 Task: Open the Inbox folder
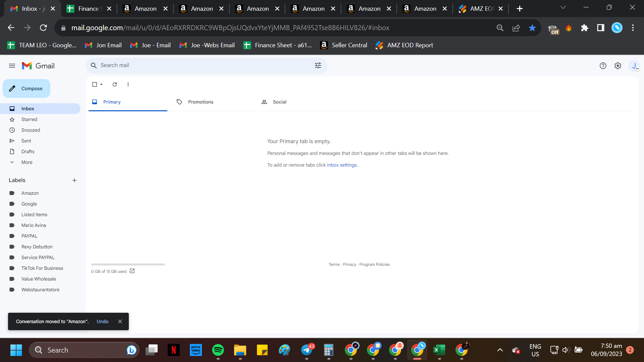pyautogui.click(x=40, y=109)
